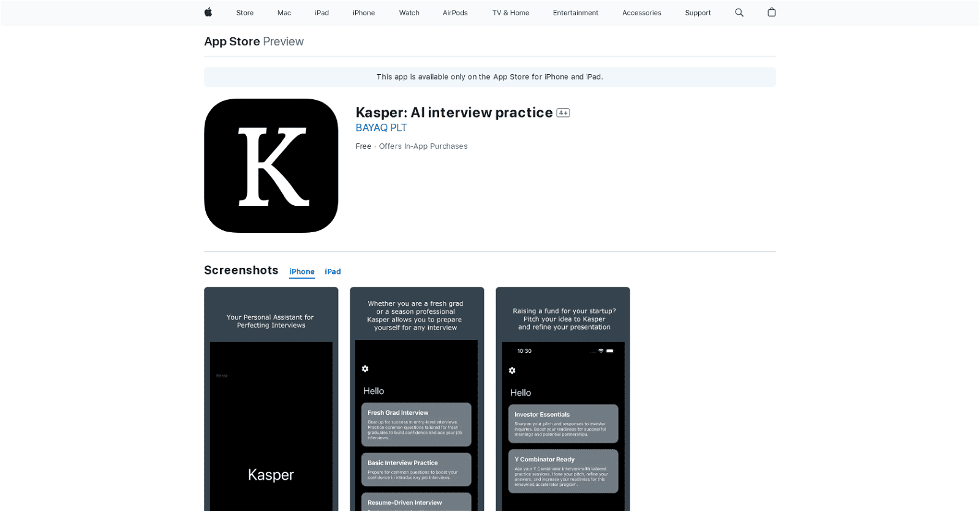This screenshot has width=980, height=511.
Task: Open the Investor Essentials screenshot
Action: pyautogui.click(x=563, y=399)
